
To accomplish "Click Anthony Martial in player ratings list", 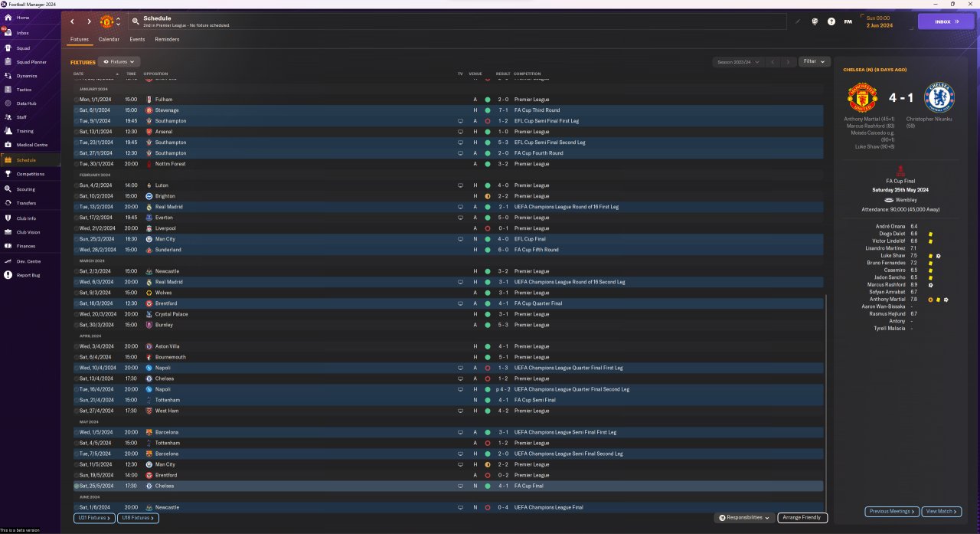I will click(x=886, y=300).
